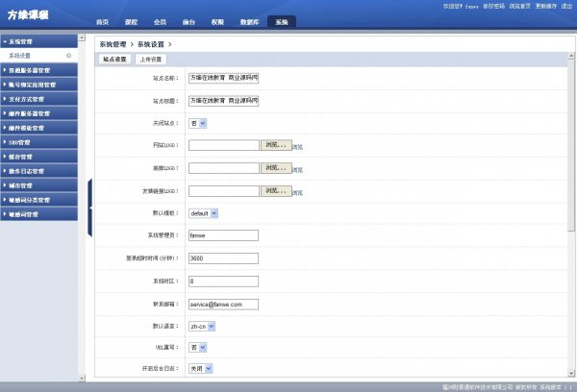The width and height of the screenshot is (577, 392).
Task: Collapse the 系统管理 sidebar section
Action: tap(40, 42)
